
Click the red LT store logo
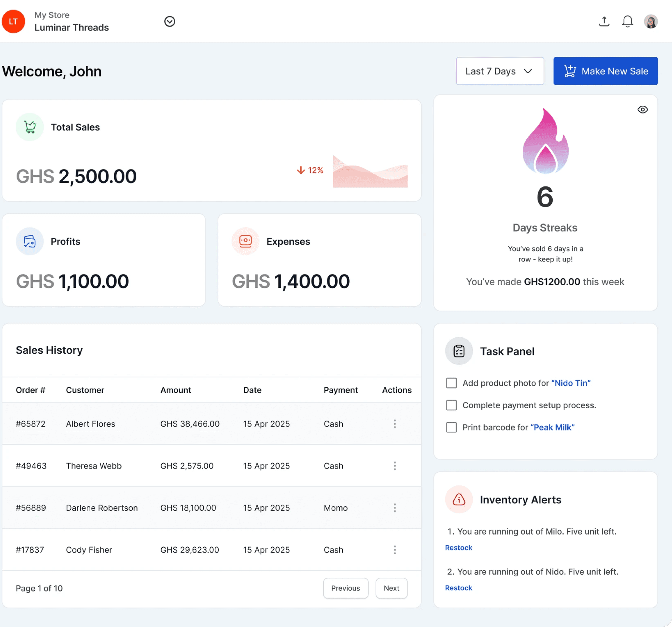(13, 21)
